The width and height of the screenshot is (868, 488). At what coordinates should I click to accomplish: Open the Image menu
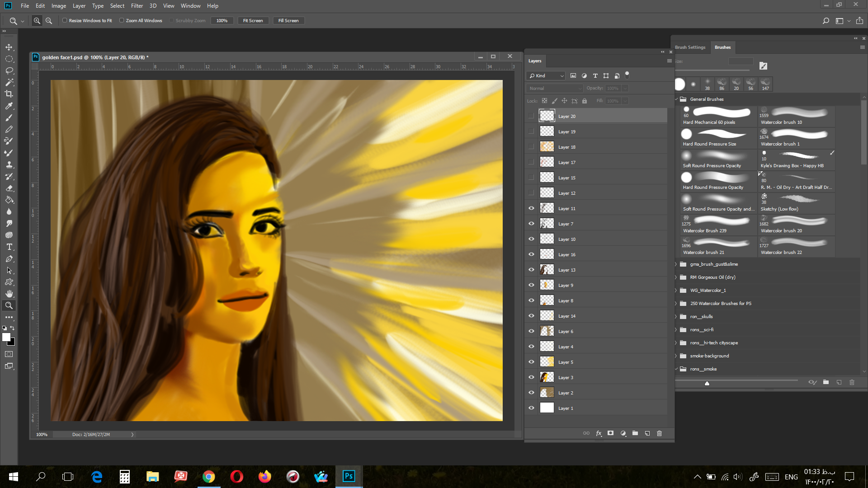pyautogui.click(x=59, y=6)
